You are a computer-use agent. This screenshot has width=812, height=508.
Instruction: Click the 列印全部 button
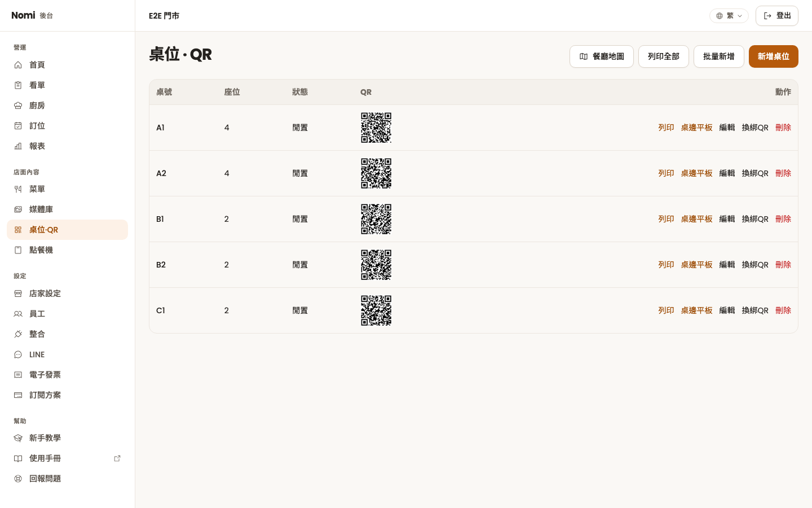tap(664, 56)
